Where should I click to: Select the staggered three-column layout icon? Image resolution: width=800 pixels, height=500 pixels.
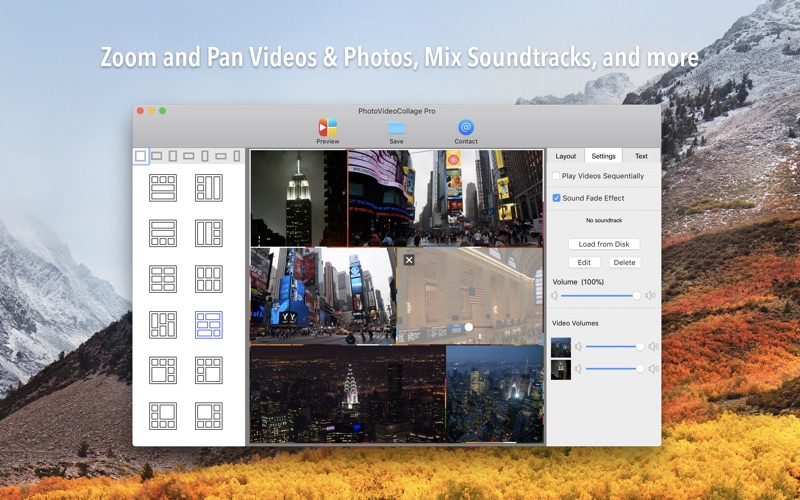tap(163, 325)
